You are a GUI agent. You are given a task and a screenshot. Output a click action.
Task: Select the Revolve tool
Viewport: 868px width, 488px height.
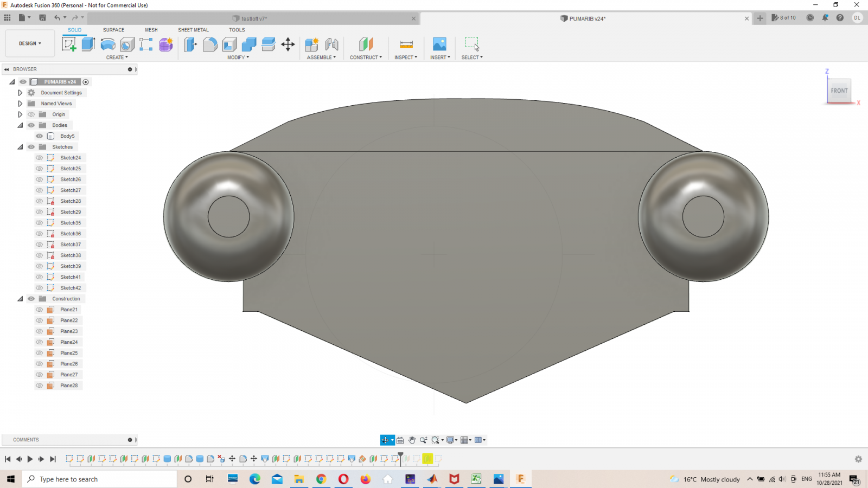point(108,44)
